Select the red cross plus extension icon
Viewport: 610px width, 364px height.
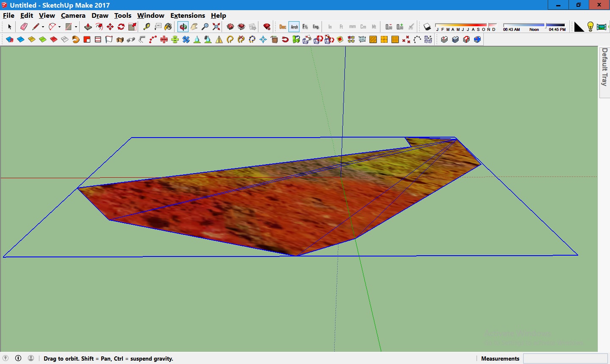[x=164, y=39]
